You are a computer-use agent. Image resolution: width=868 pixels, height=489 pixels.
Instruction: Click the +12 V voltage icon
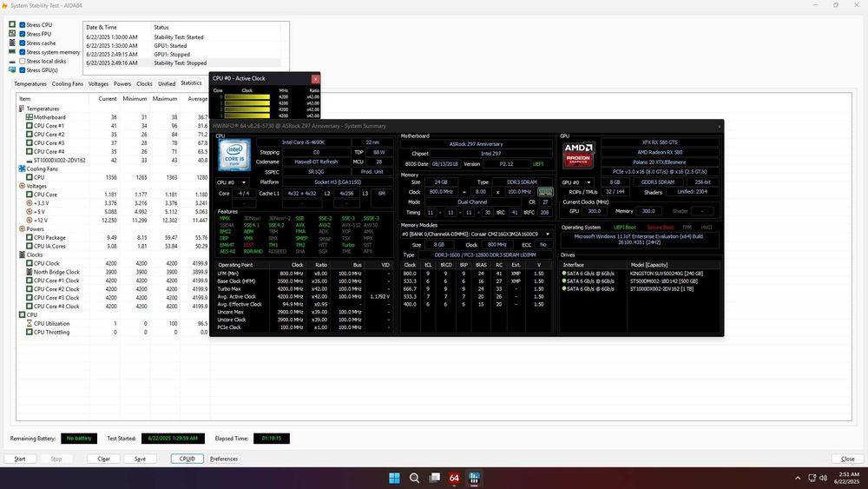(30, 221)
